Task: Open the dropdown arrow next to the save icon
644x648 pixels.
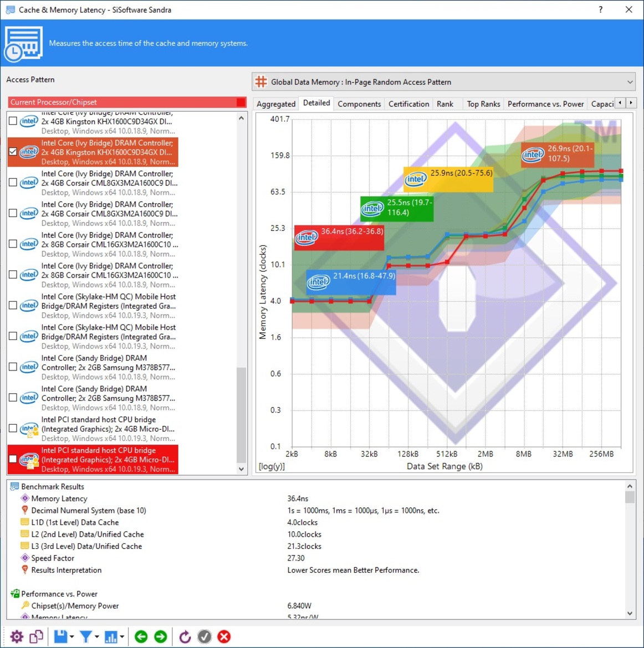Action: 72,637
